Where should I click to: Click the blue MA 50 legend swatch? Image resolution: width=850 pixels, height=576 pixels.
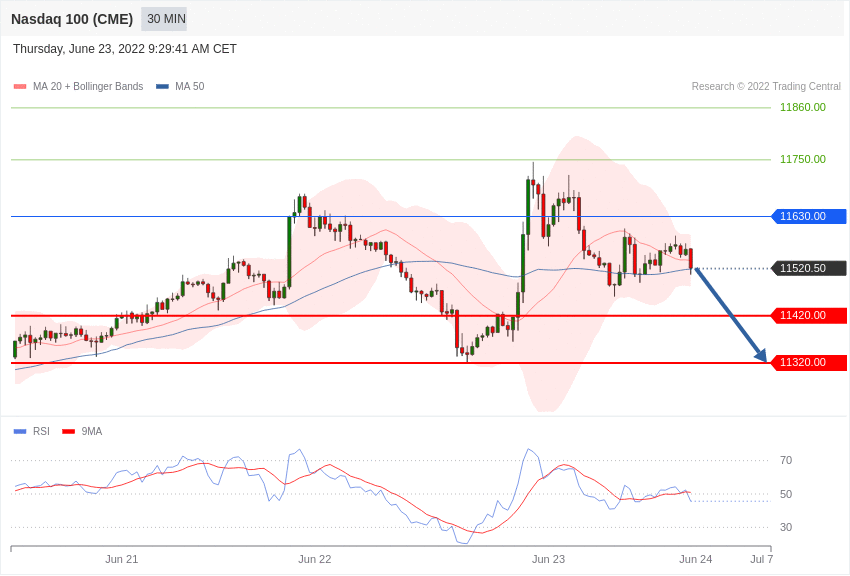pyautogui.click(x=162, y=86)
